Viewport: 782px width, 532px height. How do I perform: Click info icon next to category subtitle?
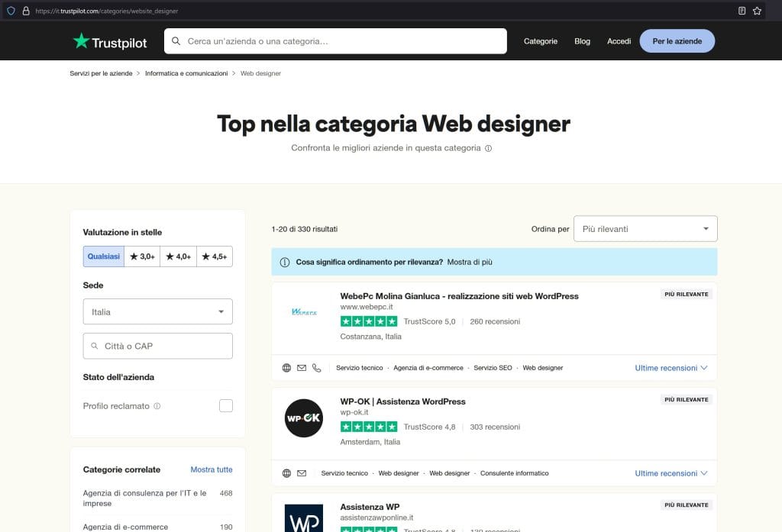pos(488,148)
